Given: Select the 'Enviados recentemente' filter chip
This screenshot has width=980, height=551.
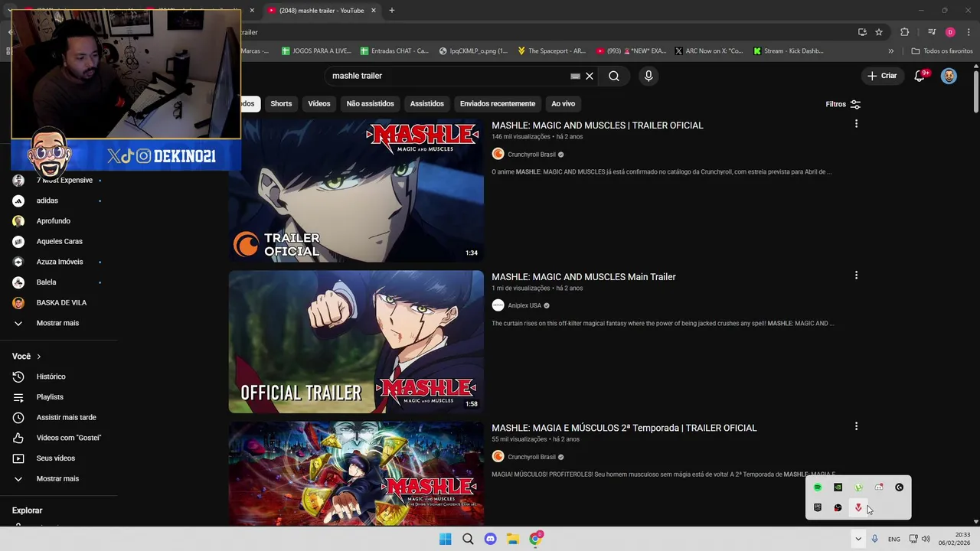Looking at the screenshot, I should pyautogui.click(x=498, y=103).
